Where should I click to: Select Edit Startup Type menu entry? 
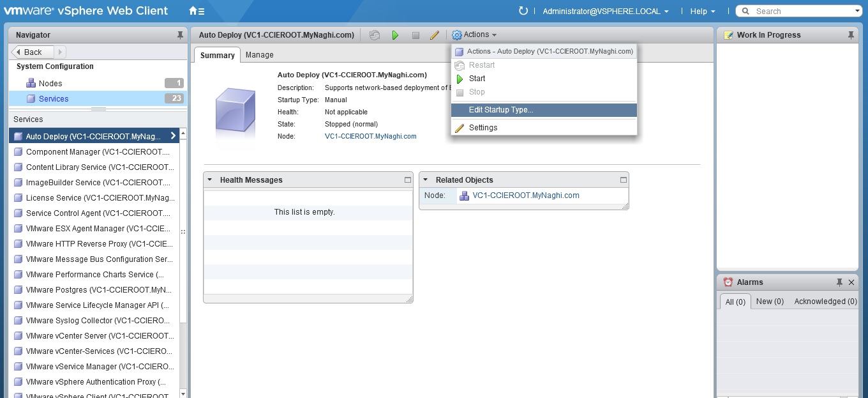pyautogui.click(x=500, y=110)
